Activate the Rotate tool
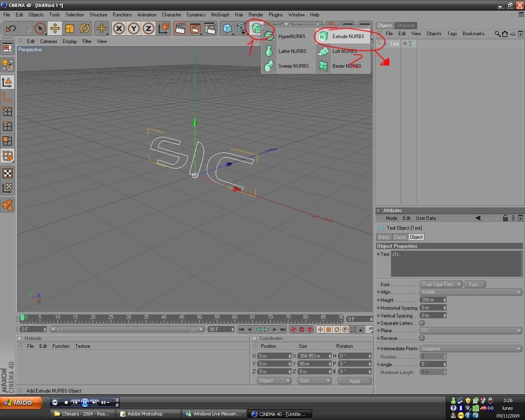Viewport: 525px width, 420px height. (84, 28)
